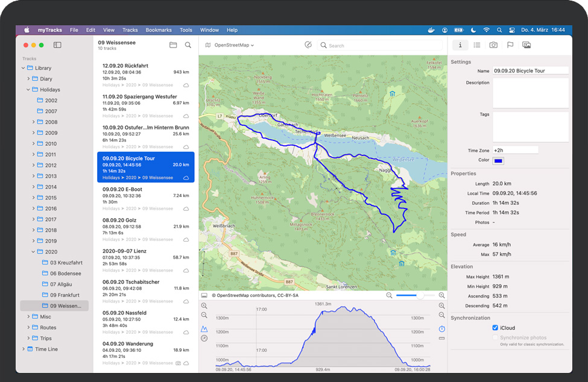Expand the Time Line node
Screen dimensions: 588x382
click(x=24, y=349)
